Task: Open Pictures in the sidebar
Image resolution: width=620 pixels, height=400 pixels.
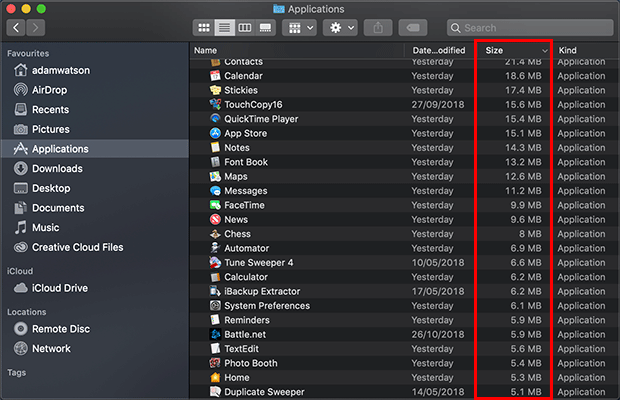Action: (95, 129)
